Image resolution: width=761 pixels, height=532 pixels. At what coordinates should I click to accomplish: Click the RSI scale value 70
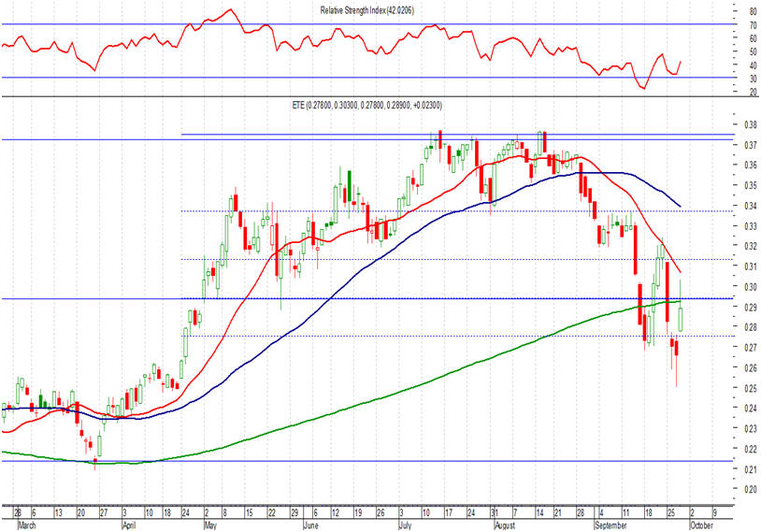(x=754, y=25)
